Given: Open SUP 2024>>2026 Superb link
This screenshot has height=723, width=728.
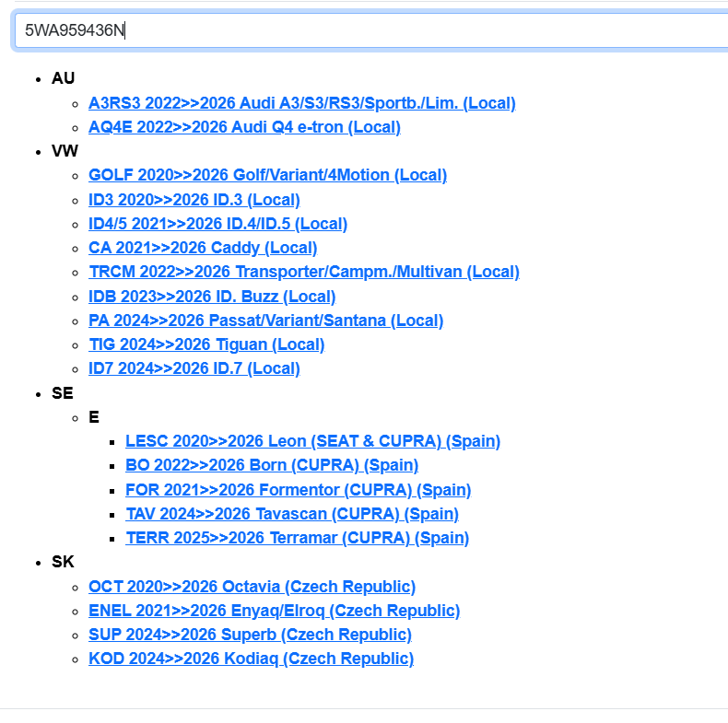Looking at the screenshot, I should pos(251,635).
